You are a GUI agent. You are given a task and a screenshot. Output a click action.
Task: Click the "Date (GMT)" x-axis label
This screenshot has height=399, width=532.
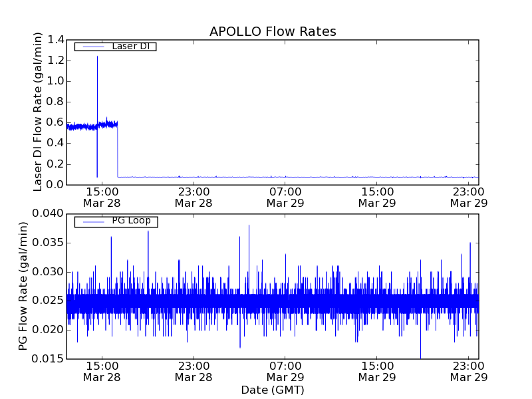point(273,390)
